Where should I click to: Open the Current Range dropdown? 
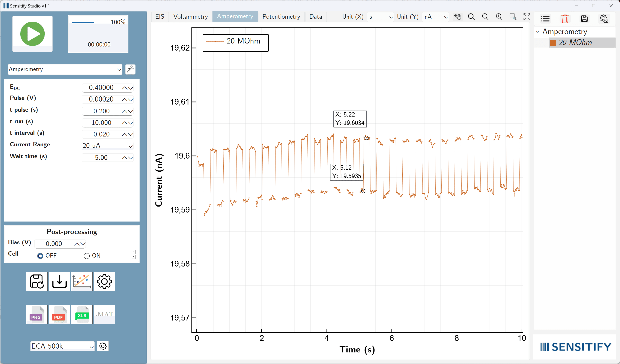tap(108, 146)
